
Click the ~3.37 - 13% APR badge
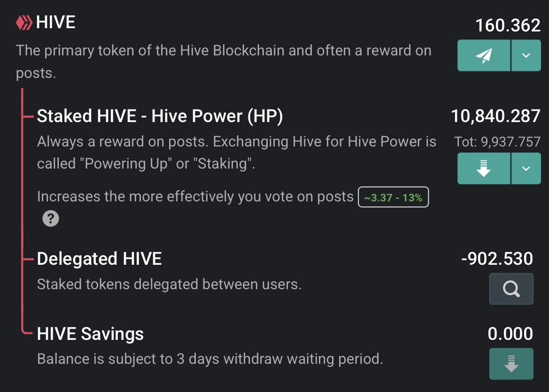pos(393,198)
